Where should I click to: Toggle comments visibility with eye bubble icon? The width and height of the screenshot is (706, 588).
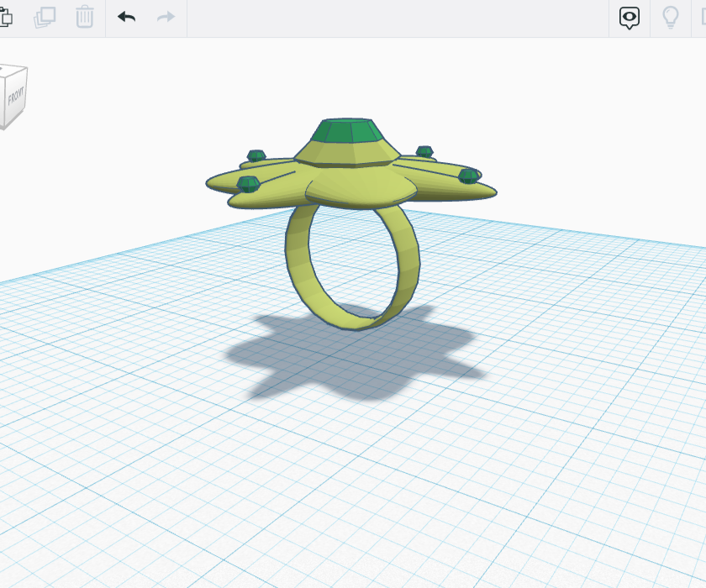629,17
